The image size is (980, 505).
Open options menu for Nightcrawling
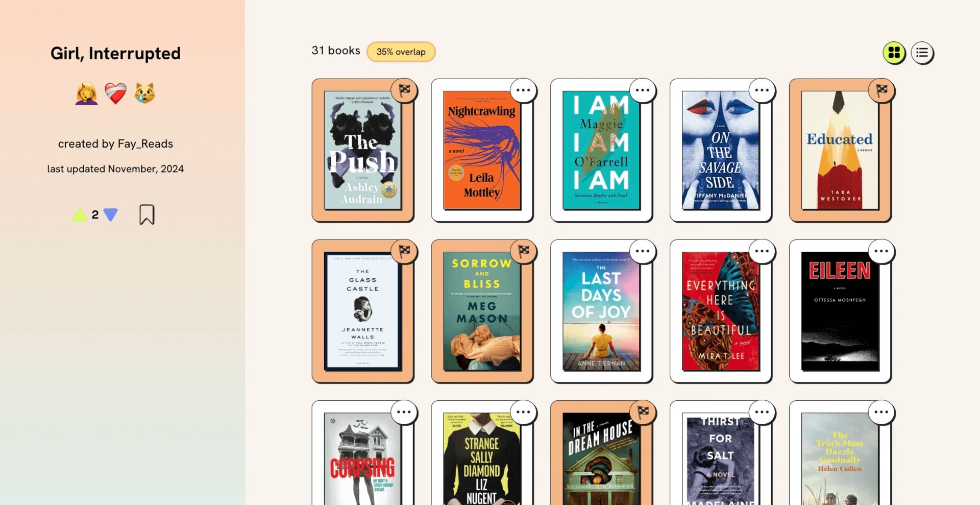point(524,90)
